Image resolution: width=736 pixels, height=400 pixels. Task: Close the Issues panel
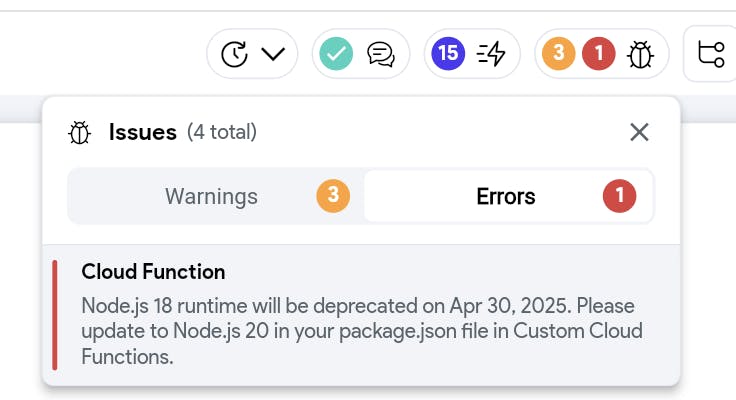(x=639, y=132)
